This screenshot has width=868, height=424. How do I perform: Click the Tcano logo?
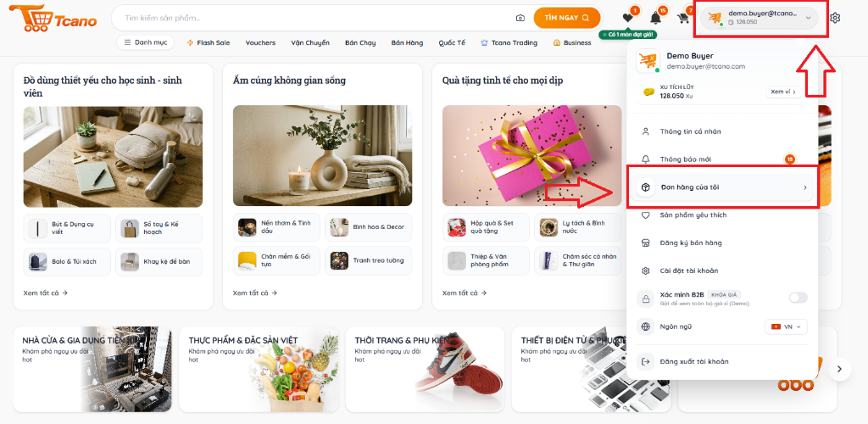pos(53,19)
